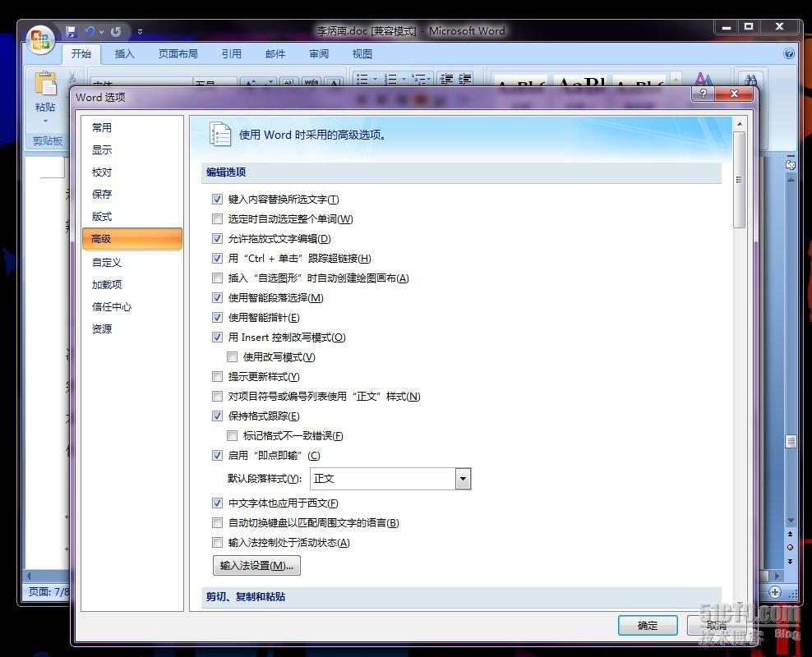Switch to the 页面布局 ribbon tab

click(178, 54)
